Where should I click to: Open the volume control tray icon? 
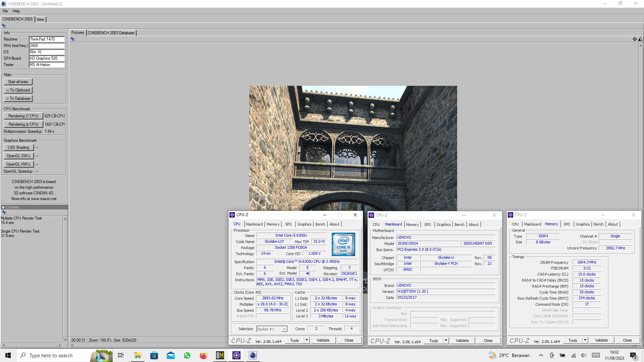(584, 355)
